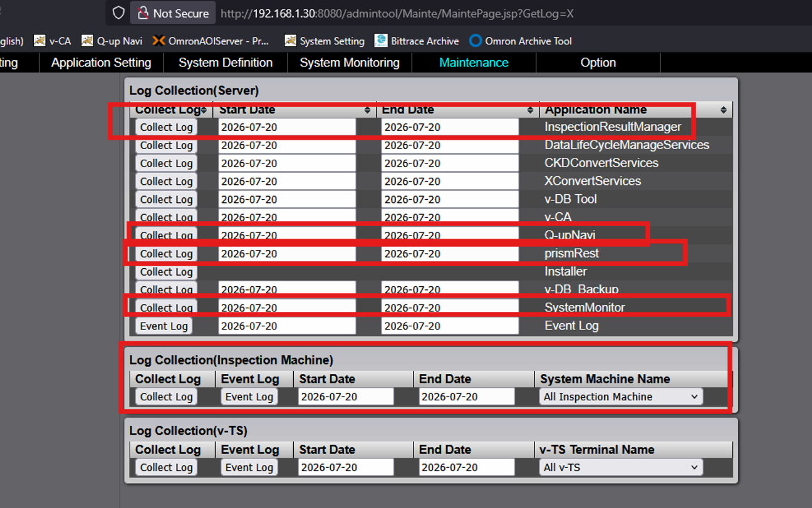Screen dimensions: 812x508
Task: Edit v-TS End Date field
Action: (467, 468)
